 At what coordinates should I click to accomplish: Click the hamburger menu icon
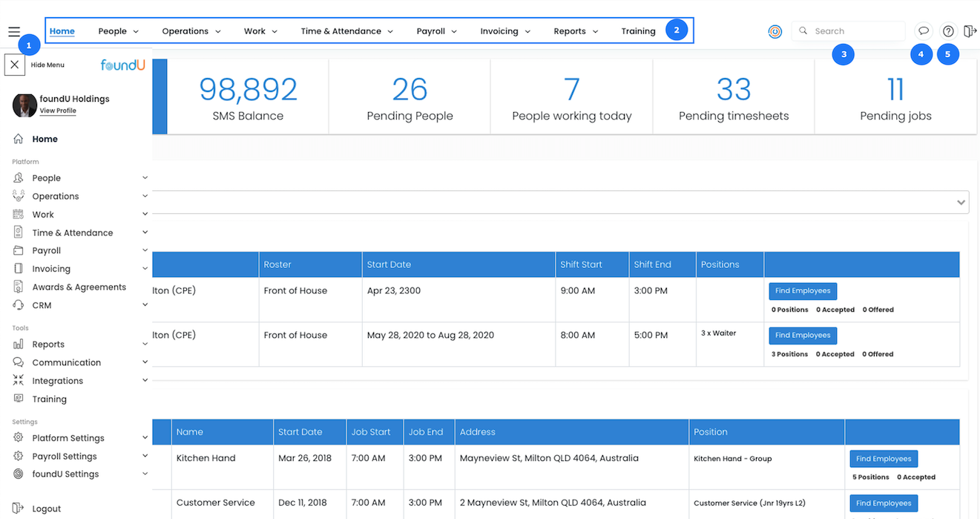coord(14,32)
